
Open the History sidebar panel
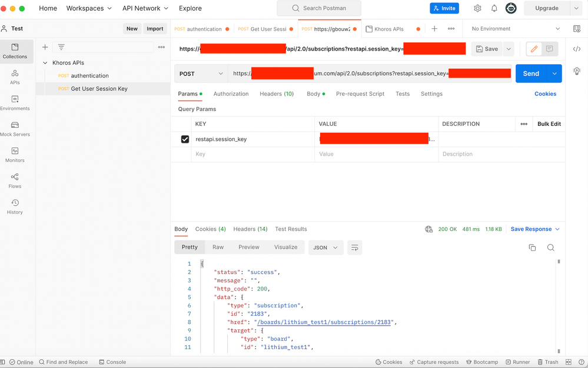(x=15, y=206)
